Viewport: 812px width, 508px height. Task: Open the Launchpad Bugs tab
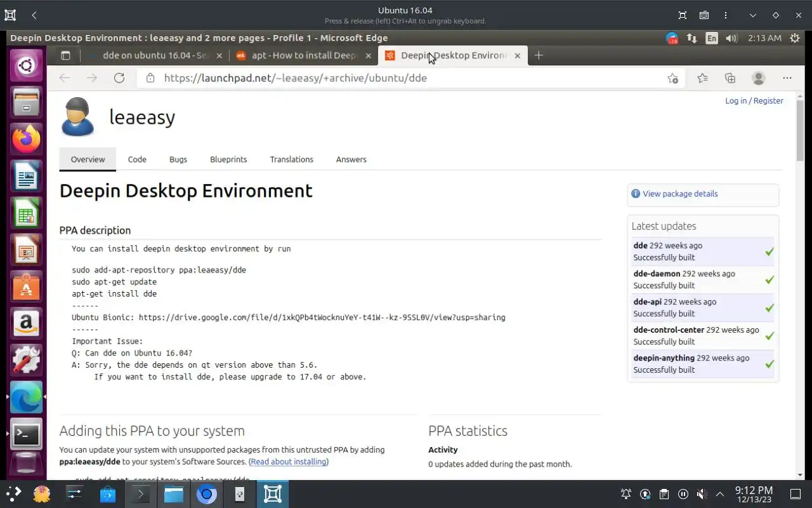click(178, 159)
